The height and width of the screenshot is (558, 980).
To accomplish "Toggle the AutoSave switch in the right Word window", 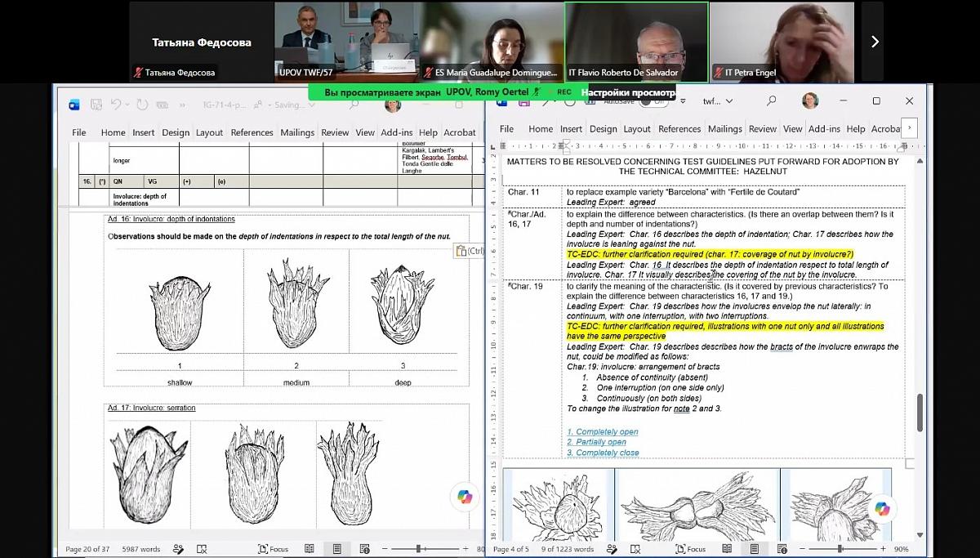I will pos(653,100).
